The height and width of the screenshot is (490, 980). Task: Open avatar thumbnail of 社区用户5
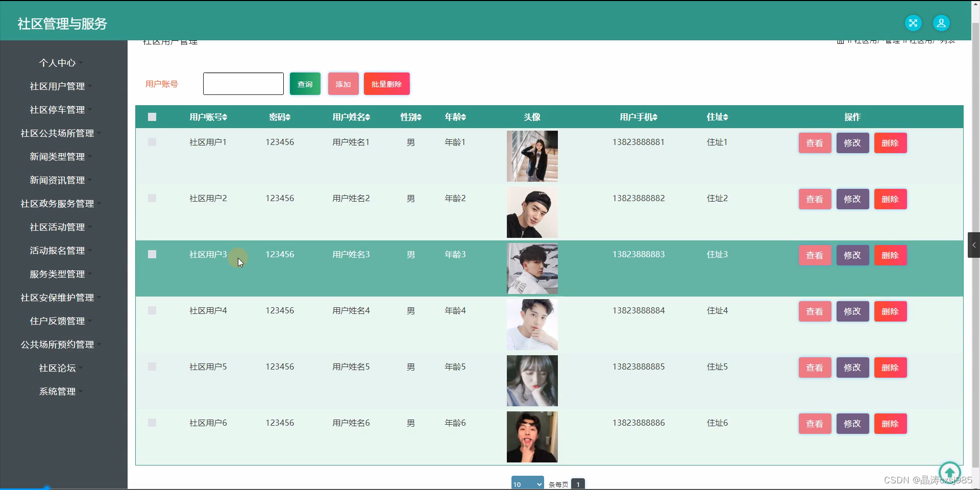click(x=532, y=381)
